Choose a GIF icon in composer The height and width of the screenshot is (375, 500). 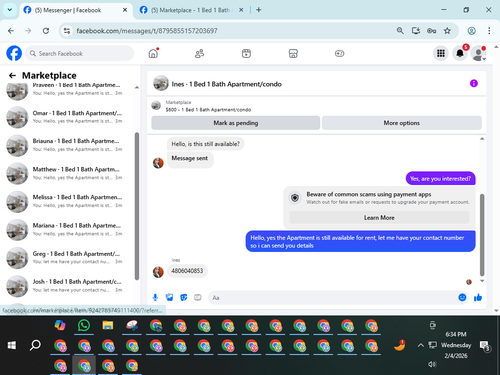[198, 297]
